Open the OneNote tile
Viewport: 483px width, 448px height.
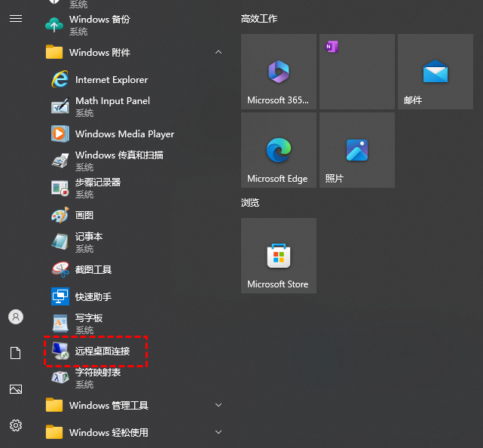357,72
